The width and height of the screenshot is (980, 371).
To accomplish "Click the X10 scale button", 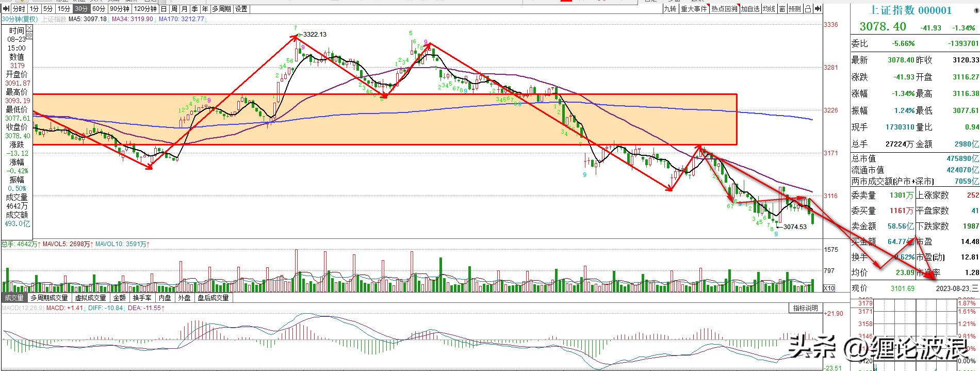I will point(829,288).
